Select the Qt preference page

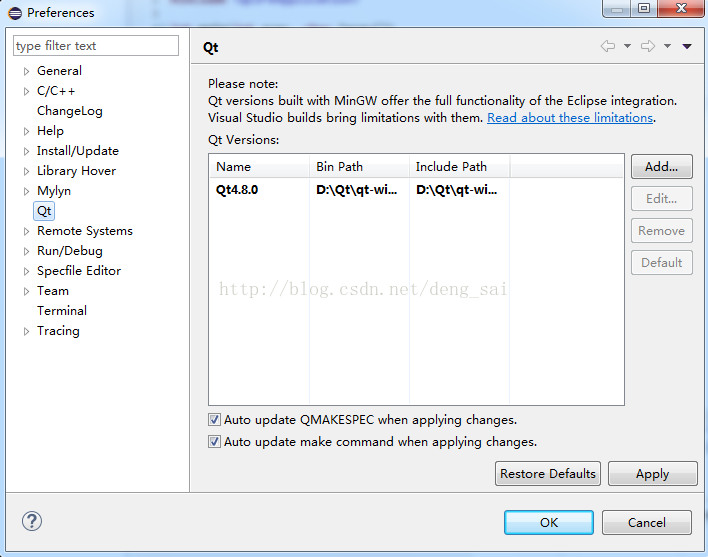44,211
